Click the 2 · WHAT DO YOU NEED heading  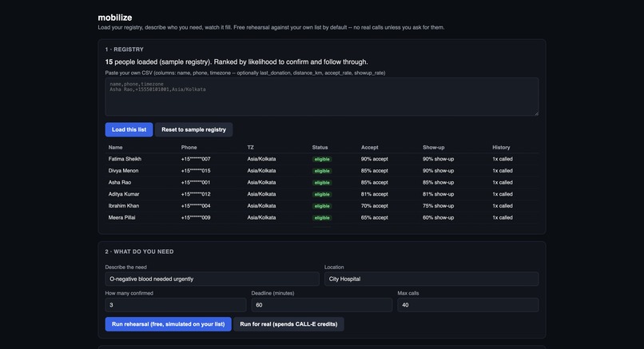tap(139, 252)
